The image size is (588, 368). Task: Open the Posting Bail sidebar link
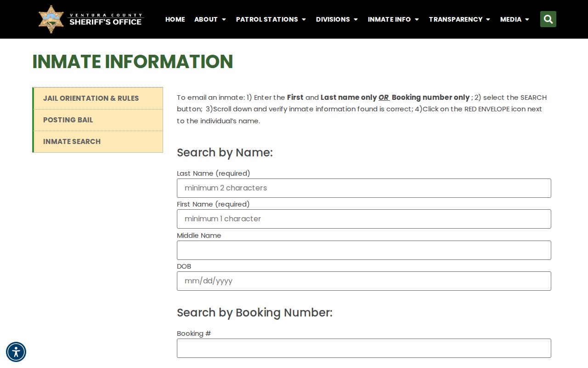(97, 120)
